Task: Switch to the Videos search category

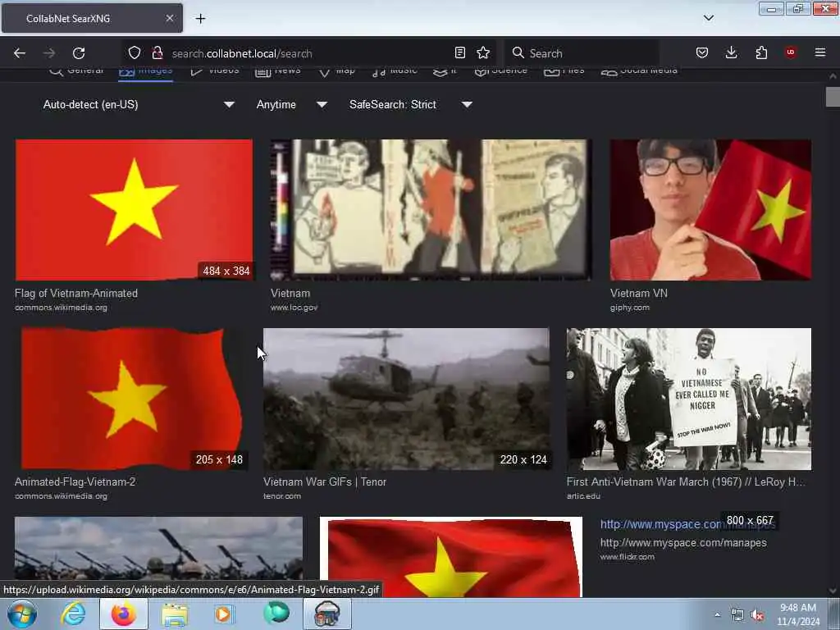Action: 215,71
